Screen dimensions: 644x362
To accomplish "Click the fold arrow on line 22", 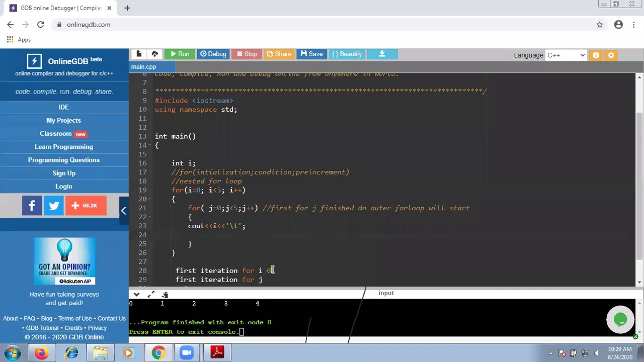I will tap(149, 217).
